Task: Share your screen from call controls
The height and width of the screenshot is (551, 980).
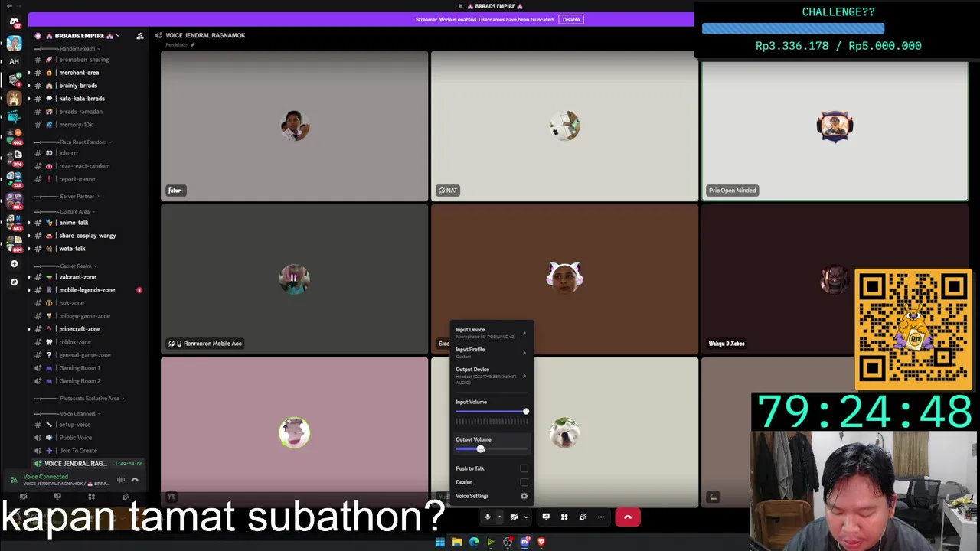Action: tap(546, 517)
